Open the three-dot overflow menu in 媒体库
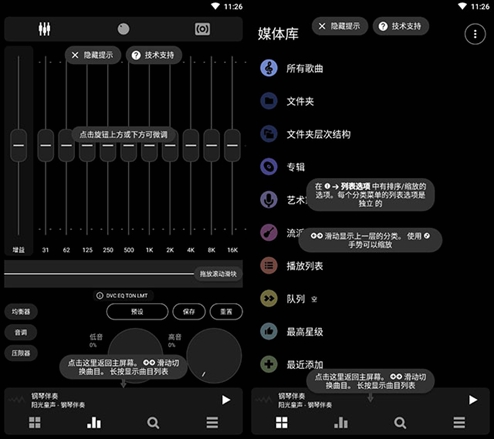The height and width of the screenshot is (439, 494). (475, 34)
